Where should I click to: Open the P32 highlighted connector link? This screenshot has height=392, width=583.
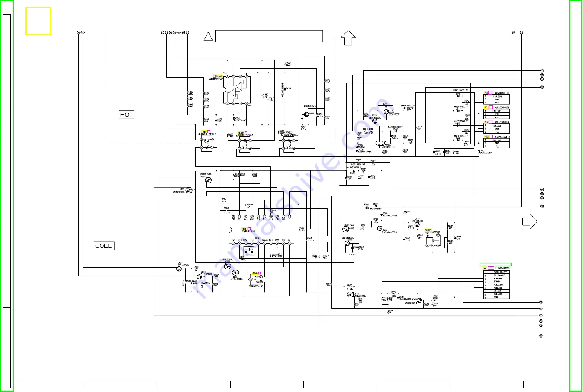[x=486, y=122]
